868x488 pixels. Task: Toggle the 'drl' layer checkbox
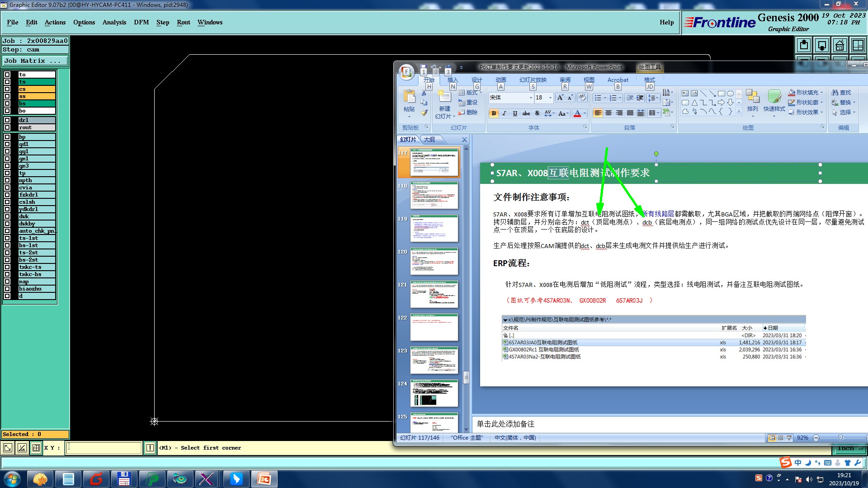[x=7, y=120]
